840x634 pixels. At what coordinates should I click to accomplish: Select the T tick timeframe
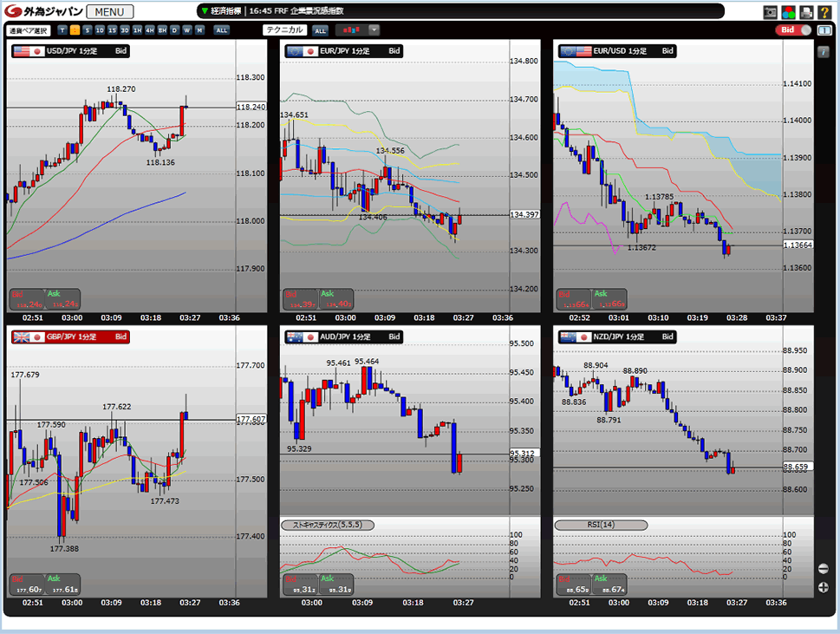[62, 30]
